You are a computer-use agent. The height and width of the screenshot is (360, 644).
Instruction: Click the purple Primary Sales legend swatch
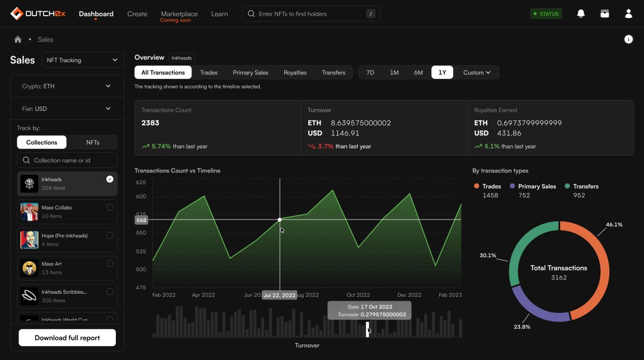point(512,186)
